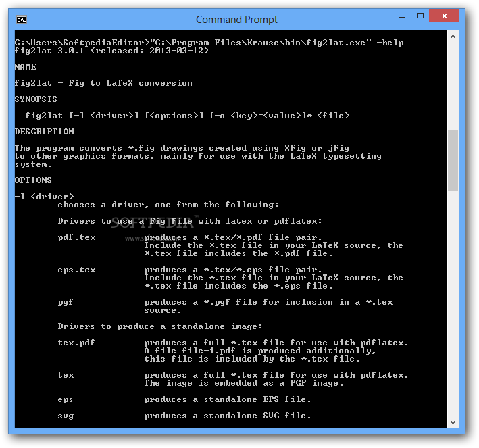479x448 pixels.
Task: Click the NAME heading
Action: point(26,67)
